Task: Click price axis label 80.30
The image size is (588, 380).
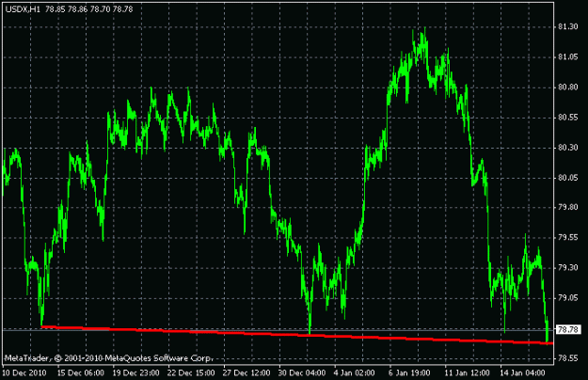Action: 567,148
